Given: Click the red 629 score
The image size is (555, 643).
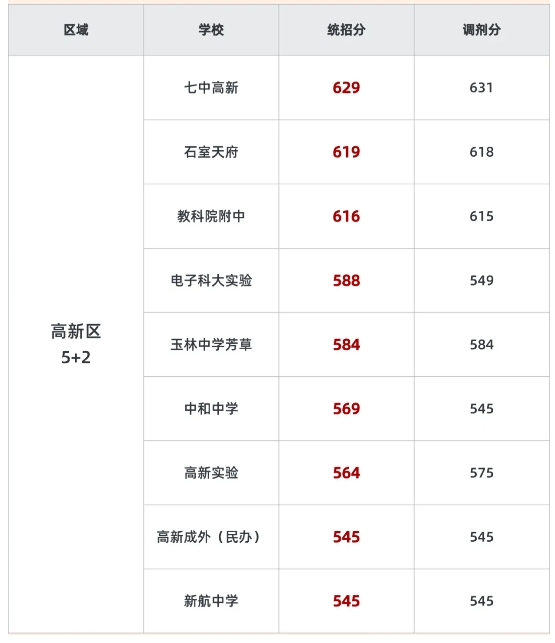Looking at the screenshot, I should pyautogui.click(x=346, y=88).
